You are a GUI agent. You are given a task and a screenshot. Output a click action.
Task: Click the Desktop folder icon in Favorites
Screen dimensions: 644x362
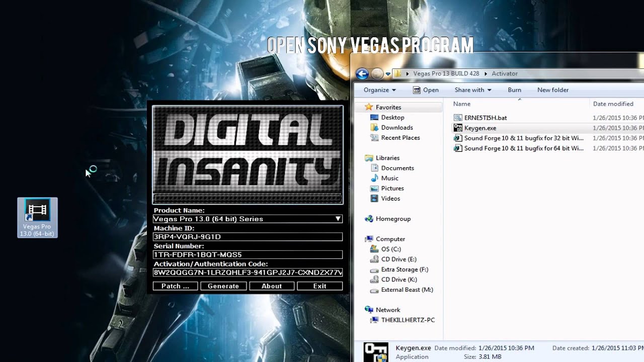tap(374, 117)
